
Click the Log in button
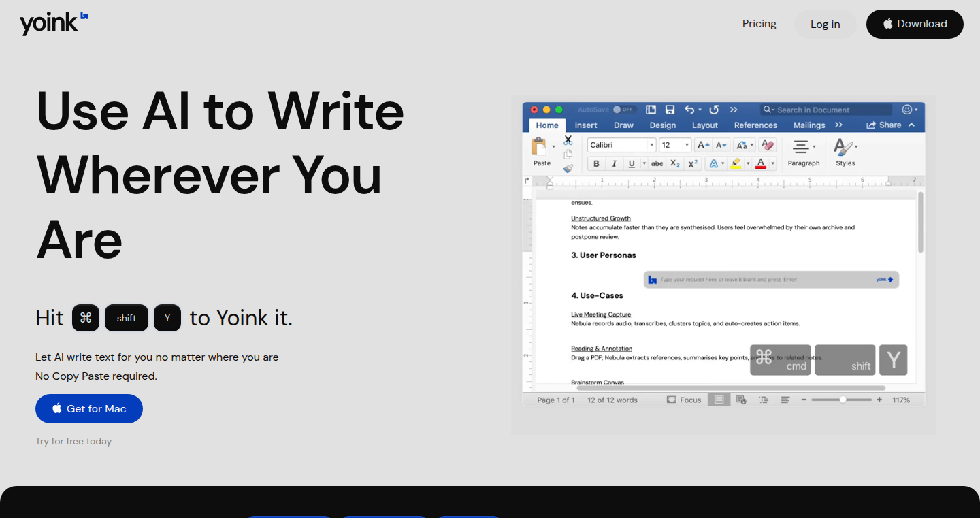pyautogui.click(x=826, y=25)
